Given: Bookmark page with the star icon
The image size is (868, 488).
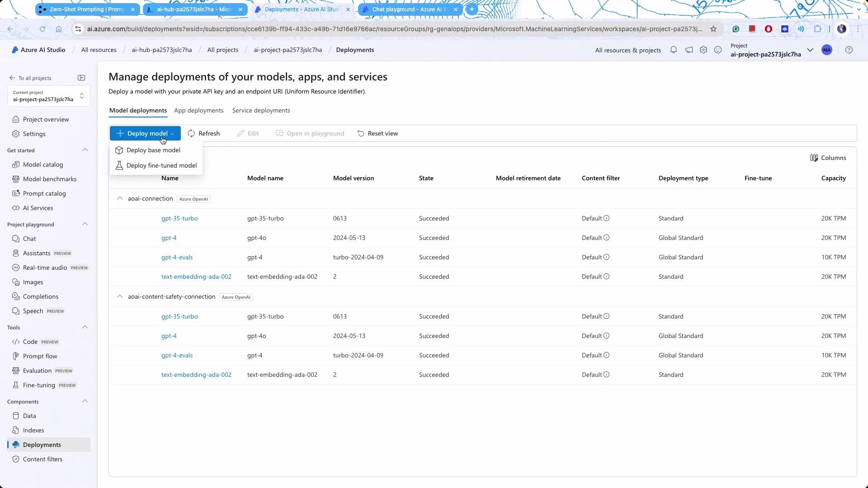Looking at the screenshot, I should pyautogui.click(x=713, y=29).
